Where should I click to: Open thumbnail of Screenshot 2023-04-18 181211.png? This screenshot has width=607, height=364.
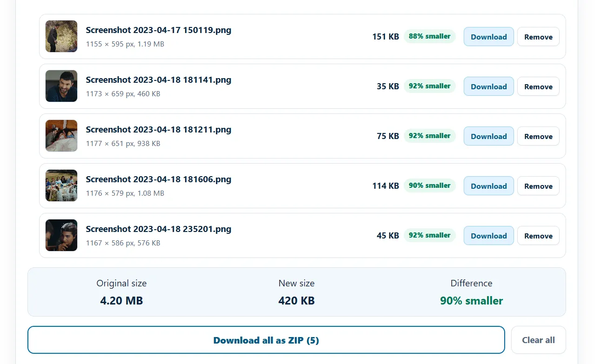(61, 136)
